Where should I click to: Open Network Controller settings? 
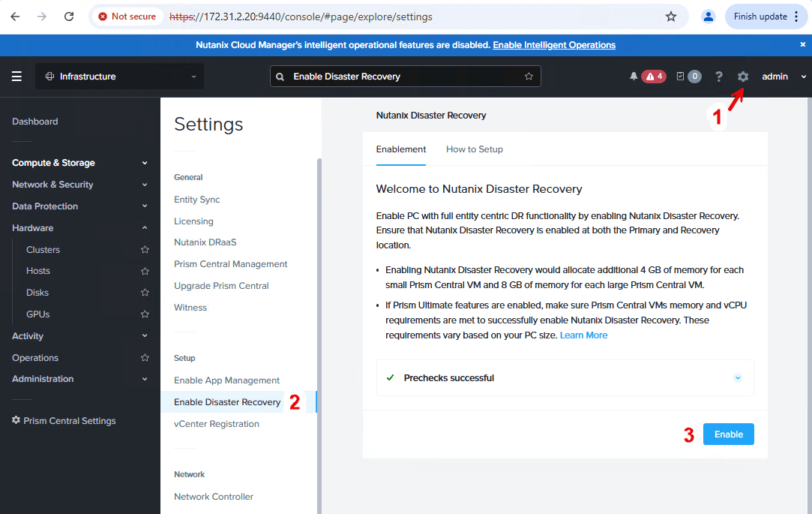tap(214, 497)
